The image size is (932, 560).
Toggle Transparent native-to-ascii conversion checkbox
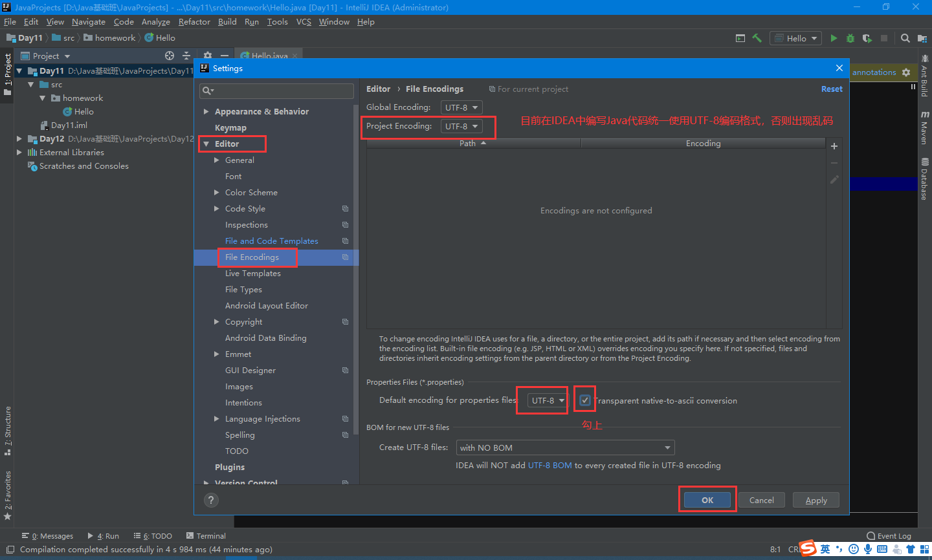[x=585, y=400]
